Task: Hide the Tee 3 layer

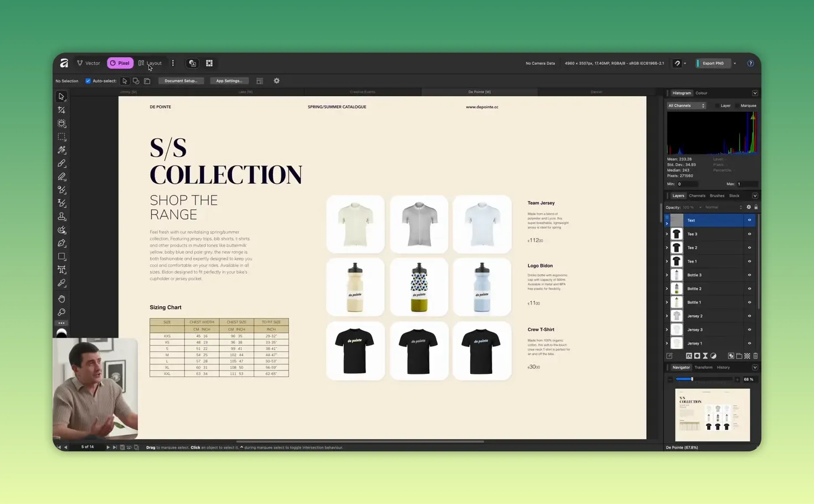Action: pos(750,234)
